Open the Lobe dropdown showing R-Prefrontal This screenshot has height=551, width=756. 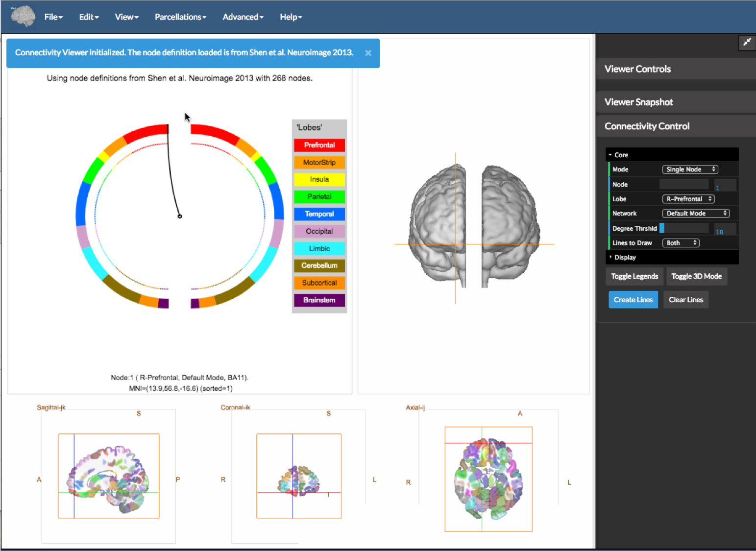click(688, 199)
